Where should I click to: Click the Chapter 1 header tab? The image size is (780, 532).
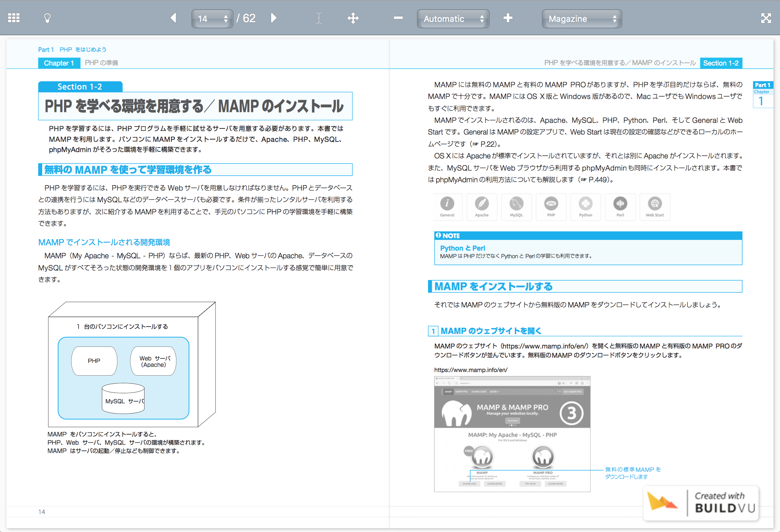pyautogui.click(x=59, y=63)
